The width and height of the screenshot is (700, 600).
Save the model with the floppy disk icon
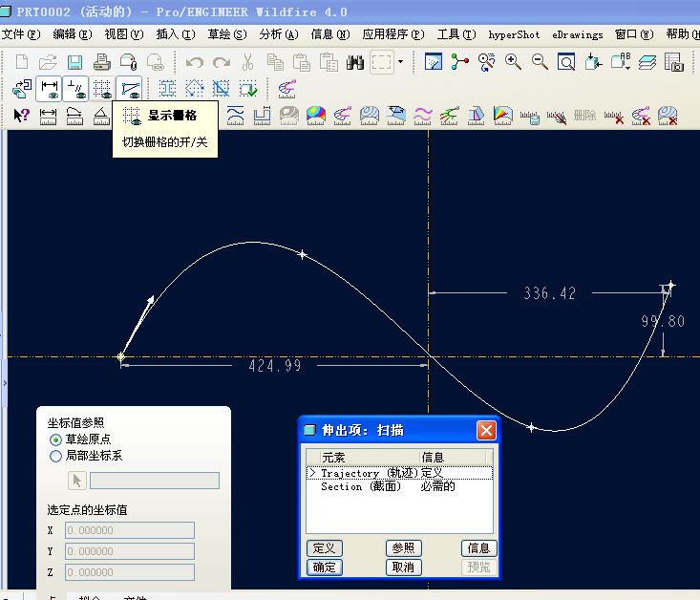click(x=74, y=62)
